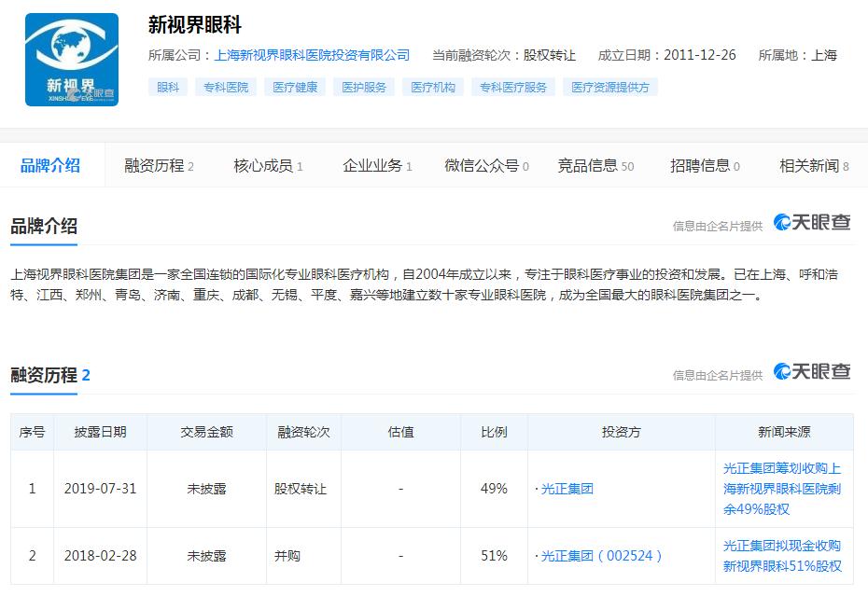This screenshot has width=868, height=596.
Task: Click the 品牌介绍 section heading
Action: pyautogui.click(x=44, y=226)
